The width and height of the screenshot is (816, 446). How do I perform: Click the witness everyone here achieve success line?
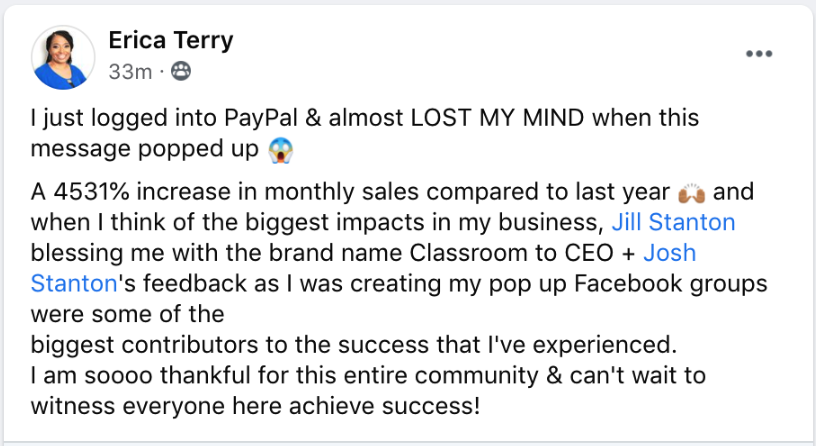256,407
